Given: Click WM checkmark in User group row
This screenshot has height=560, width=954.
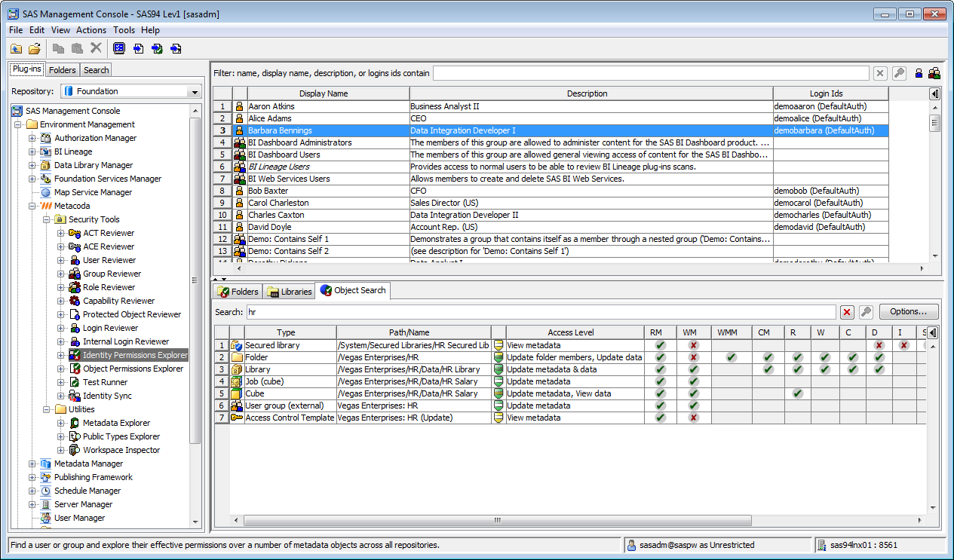Looking at the screenshot, I should [x=692, y=405].
